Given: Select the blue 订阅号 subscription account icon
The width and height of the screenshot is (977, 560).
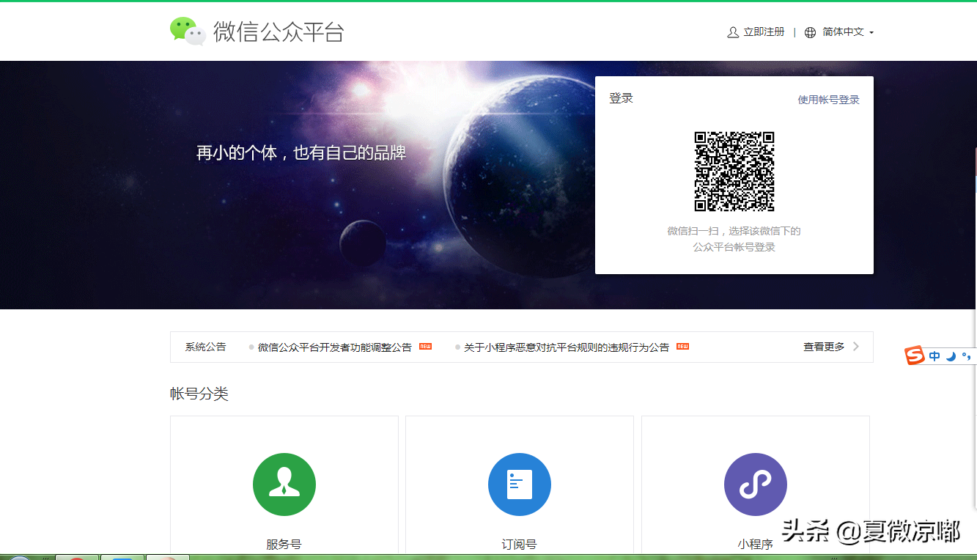Looking at the screenshot, I should click(x=520, y=484).
